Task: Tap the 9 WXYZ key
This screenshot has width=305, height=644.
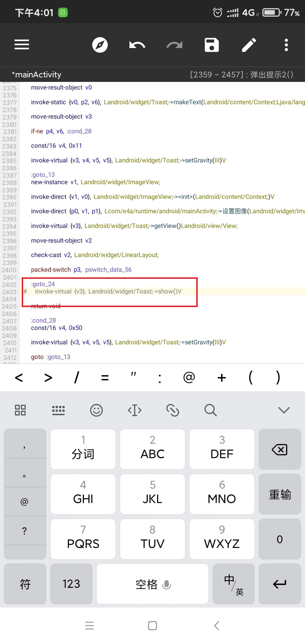Action: pos(222,539)
